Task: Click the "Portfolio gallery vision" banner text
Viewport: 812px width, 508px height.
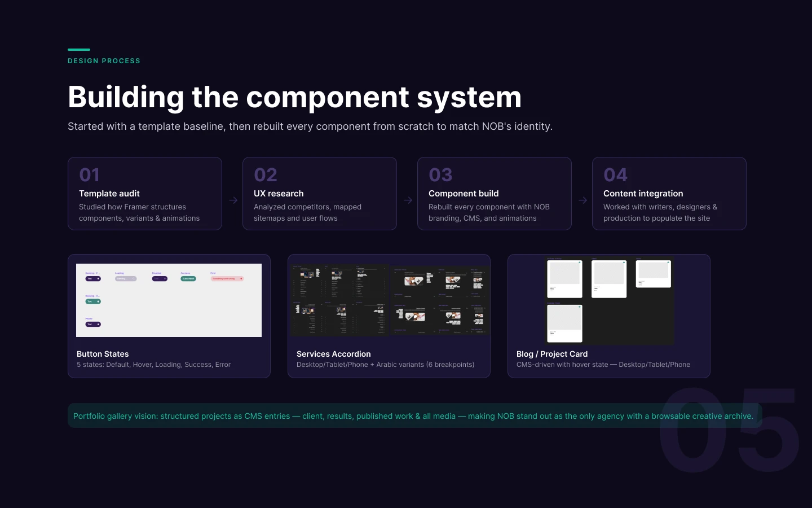Action: click(413, 416)
